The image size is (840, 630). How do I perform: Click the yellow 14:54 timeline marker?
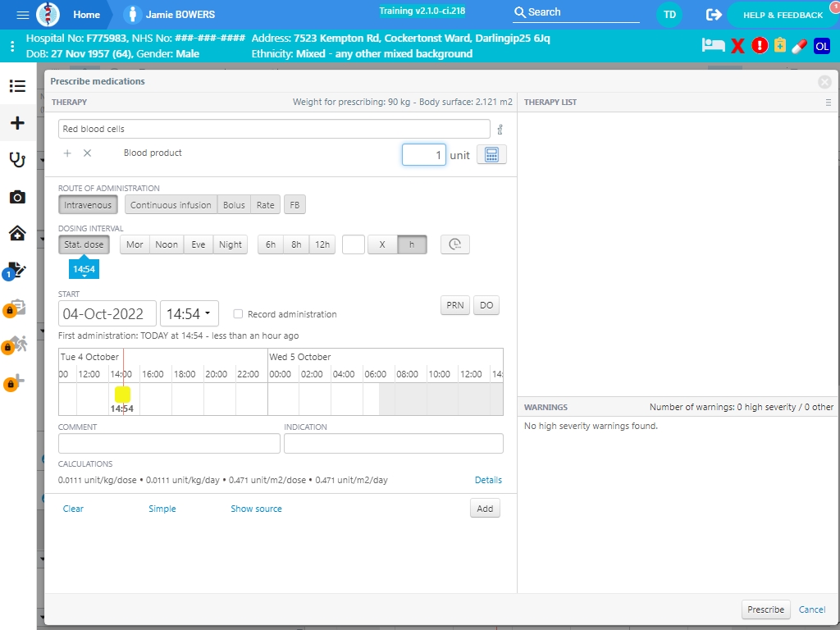tap(122, 395)
